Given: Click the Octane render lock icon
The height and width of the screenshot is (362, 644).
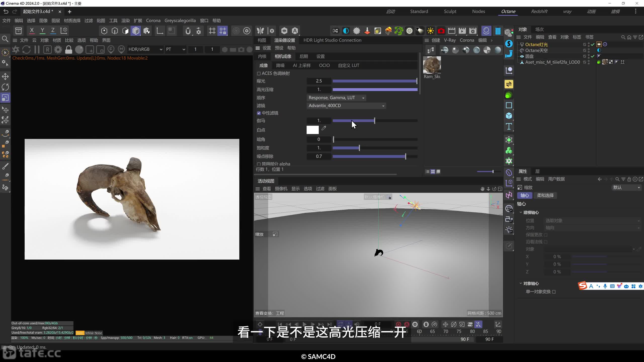Looking at the screenshot, I should 68,50.
